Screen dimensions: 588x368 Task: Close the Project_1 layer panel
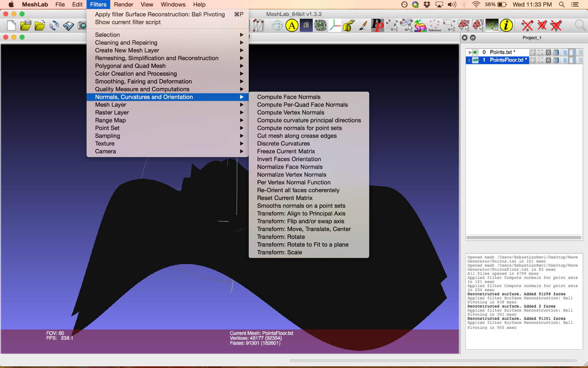click(x=465, y=38)
